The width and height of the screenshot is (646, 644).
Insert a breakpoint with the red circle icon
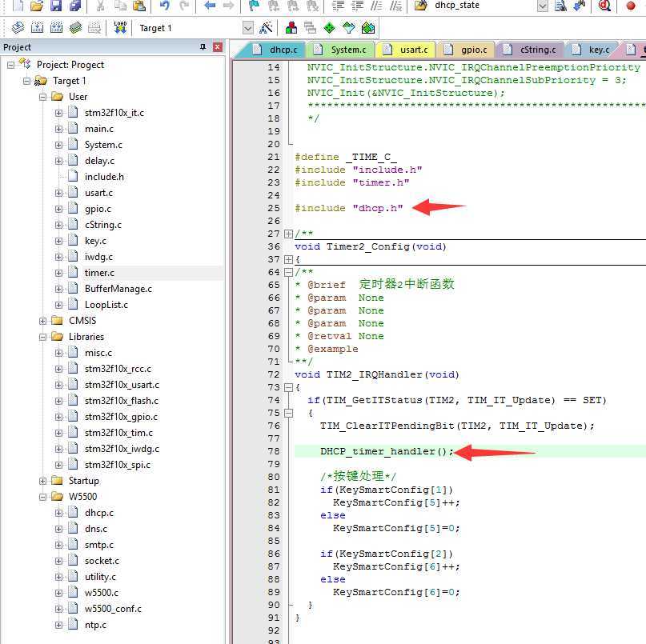tap(630, 6)
